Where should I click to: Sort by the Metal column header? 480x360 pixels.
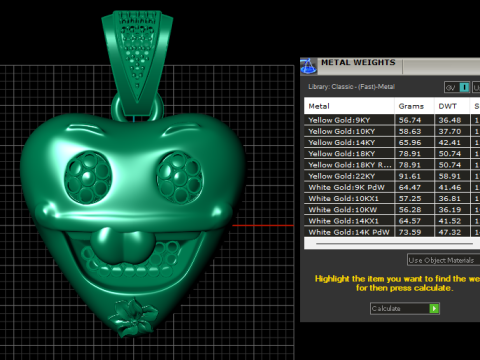tap(349, 106)
